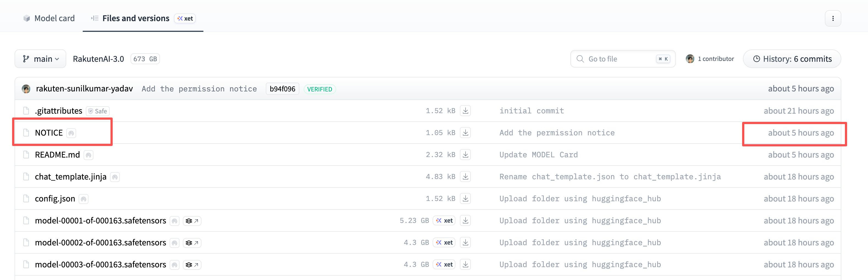Open 'Add the permission notice' on NOTICE row

coord(557,133)
